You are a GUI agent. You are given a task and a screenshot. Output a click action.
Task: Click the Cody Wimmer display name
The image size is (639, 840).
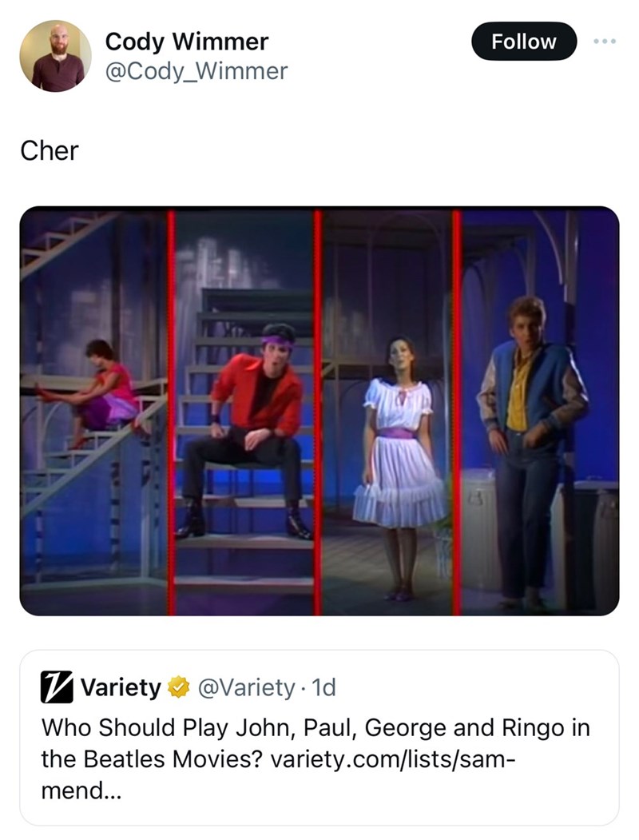187,42
